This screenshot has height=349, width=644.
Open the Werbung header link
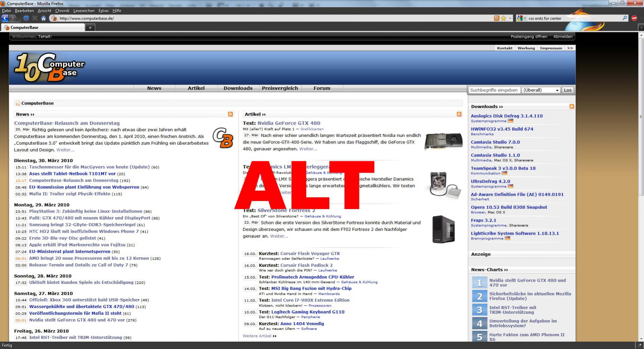pos(526,48)
